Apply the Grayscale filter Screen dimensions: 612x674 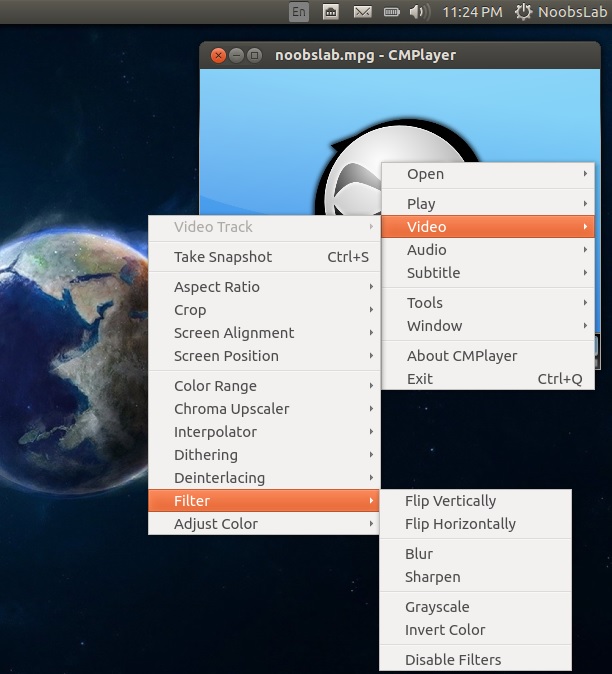click(x=476, y=607)
